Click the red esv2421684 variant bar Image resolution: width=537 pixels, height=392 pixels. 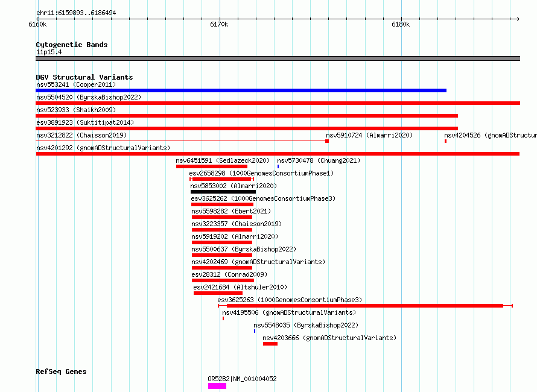(218, 293)
